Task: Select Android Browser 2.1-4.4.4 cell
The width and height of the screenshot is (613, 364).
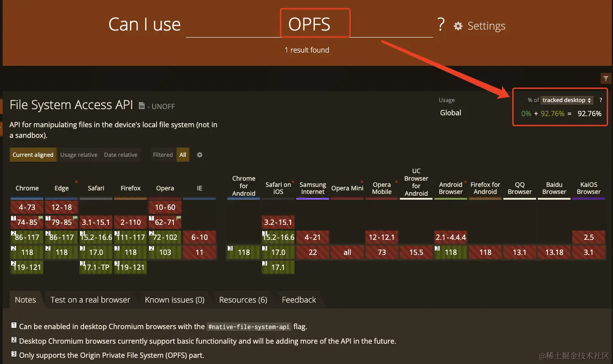Action: click(451, 237)
